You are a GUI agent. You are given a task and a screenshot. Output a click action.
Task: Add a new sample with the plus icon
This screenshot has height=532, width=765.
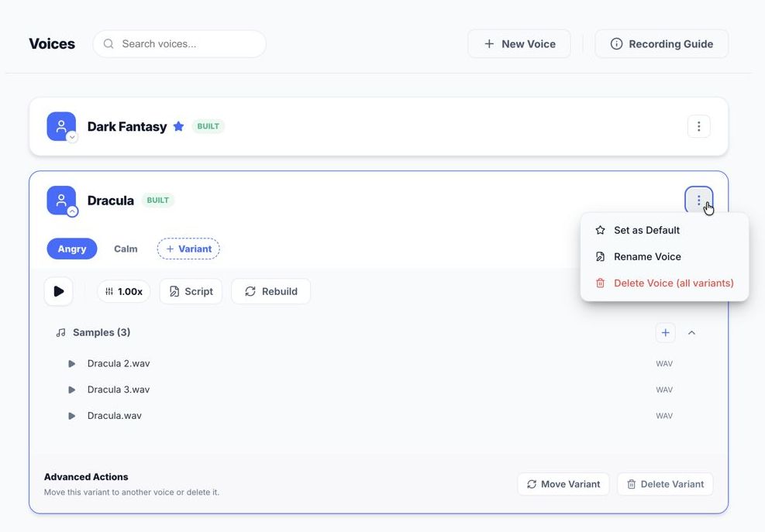[x=665, y=332]
